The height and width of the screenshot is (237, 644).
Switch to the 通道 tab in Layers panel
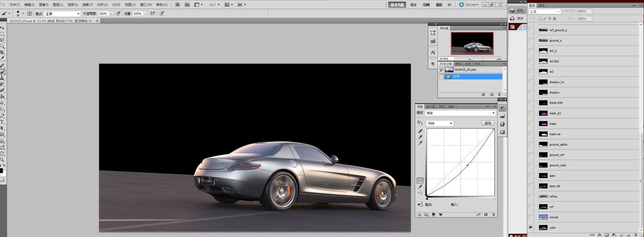[541, 6]
